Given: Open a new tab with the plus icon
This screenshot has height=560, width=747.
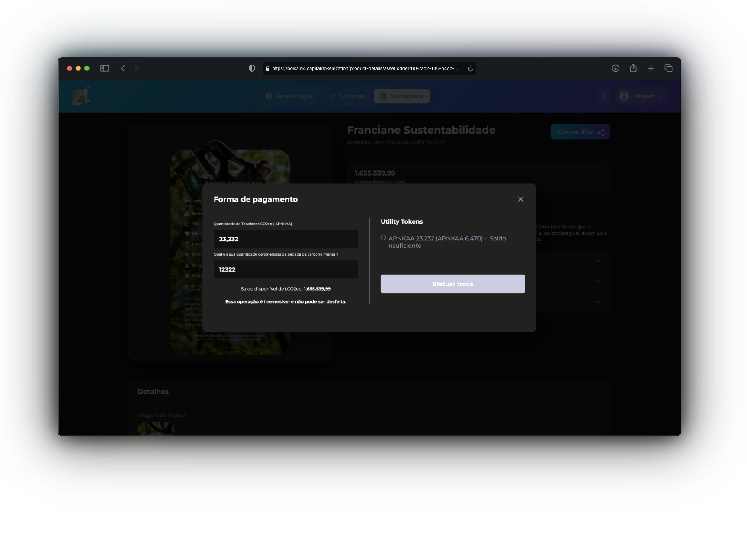Looking at the screenshot, I should pos(651,68).
